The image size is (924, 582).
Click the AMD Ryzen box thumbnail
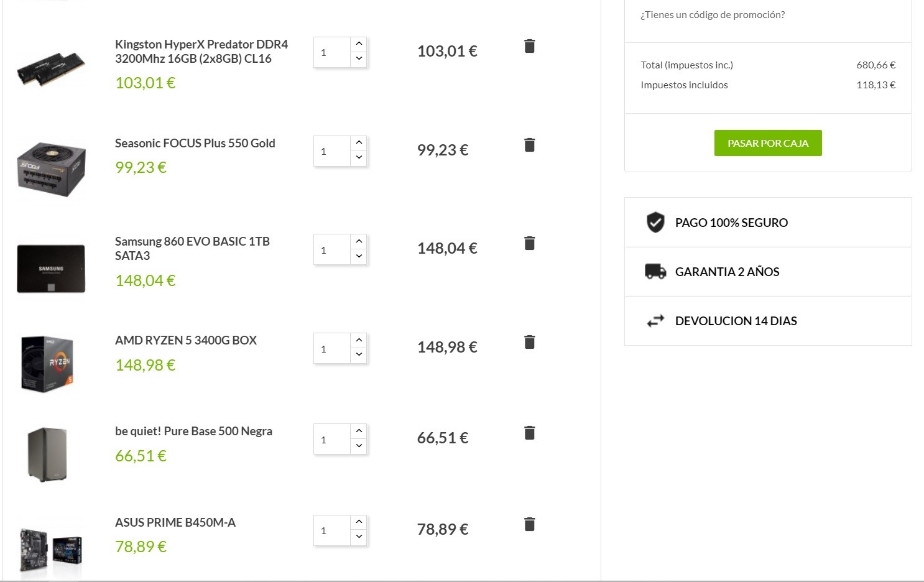click(48, 364)
